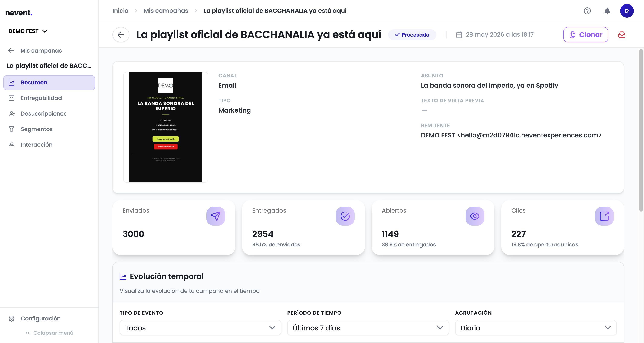
Task: Click the 98.5% de enviados text
Action: pos(276,244)
